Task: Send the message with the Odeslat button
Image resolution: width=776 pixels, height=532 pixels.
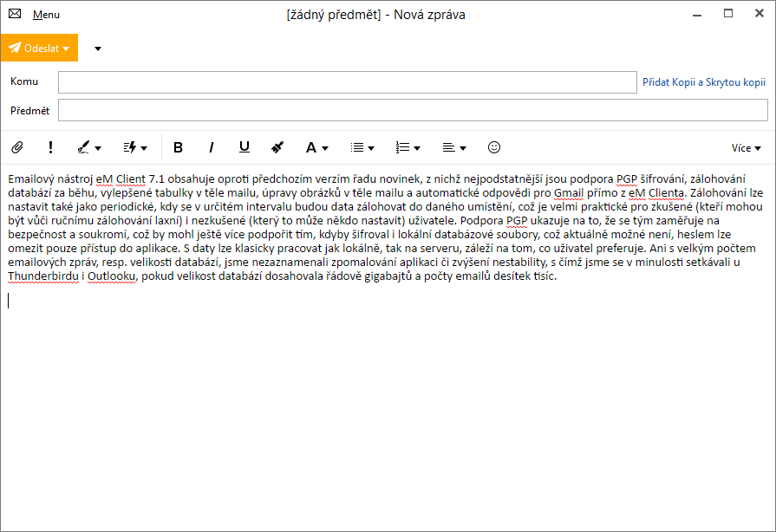Action: [x=39, y=48]
